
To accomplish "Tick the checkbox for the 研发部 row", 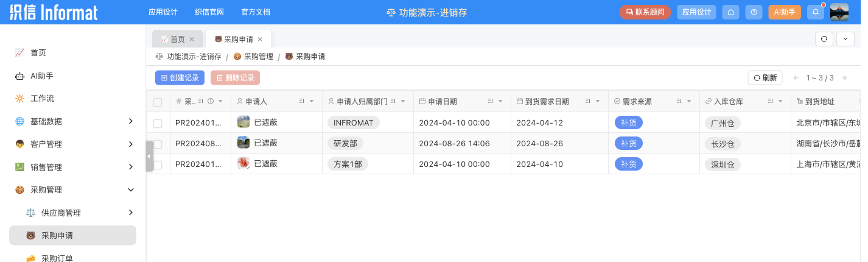I will click(x=158, y=144).
